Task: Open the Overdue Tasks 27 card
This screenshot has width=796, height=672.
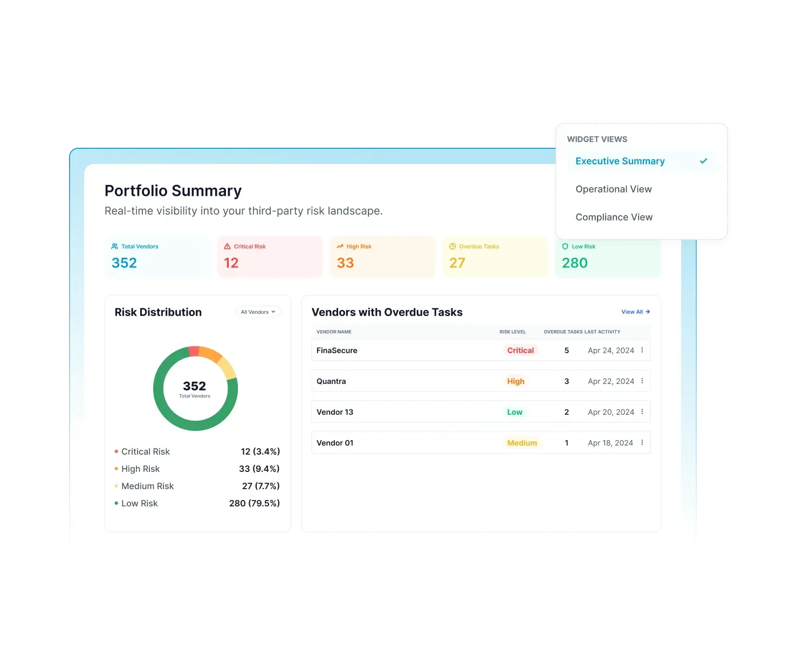Action: [x=495, y=257]
